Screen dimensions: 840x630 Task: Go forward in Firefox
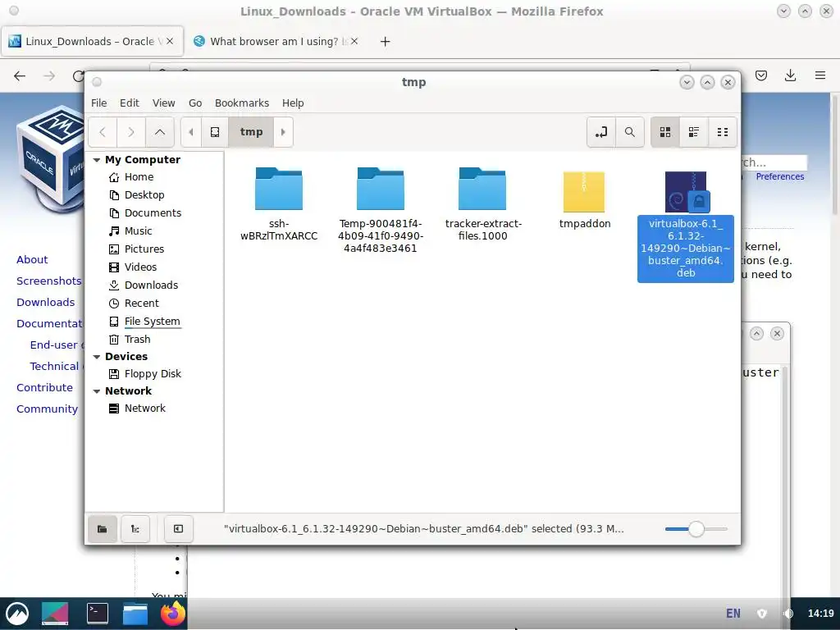pos(49,76)
